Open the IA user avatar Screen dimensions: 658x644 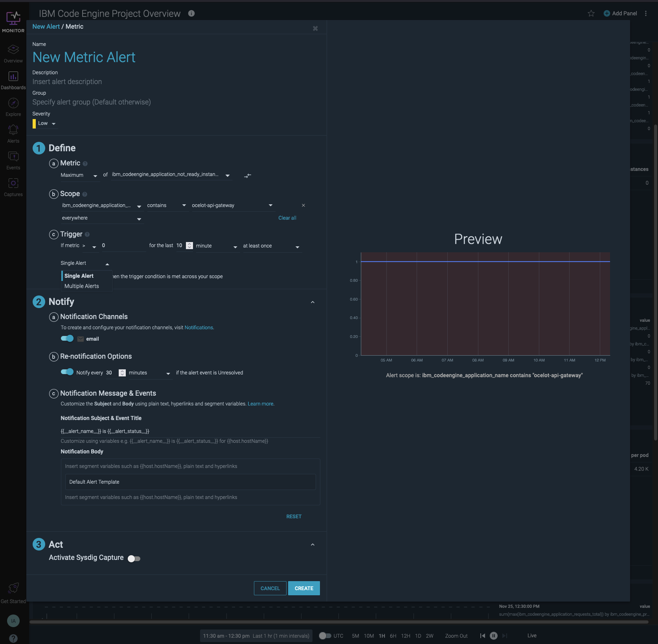pyautogui.click(x=13, y=621)
